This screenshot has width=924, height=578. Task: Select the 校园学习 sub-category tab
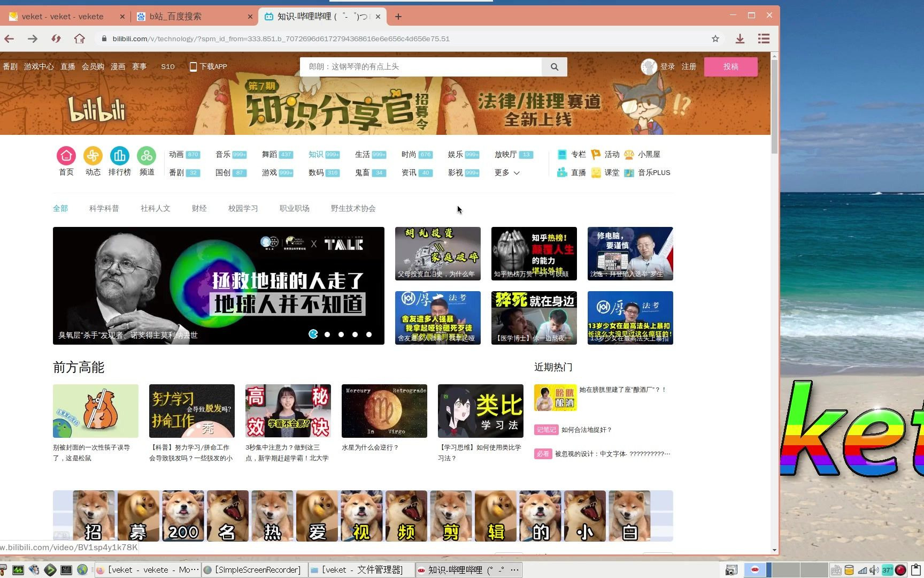[x=243, y=208]
